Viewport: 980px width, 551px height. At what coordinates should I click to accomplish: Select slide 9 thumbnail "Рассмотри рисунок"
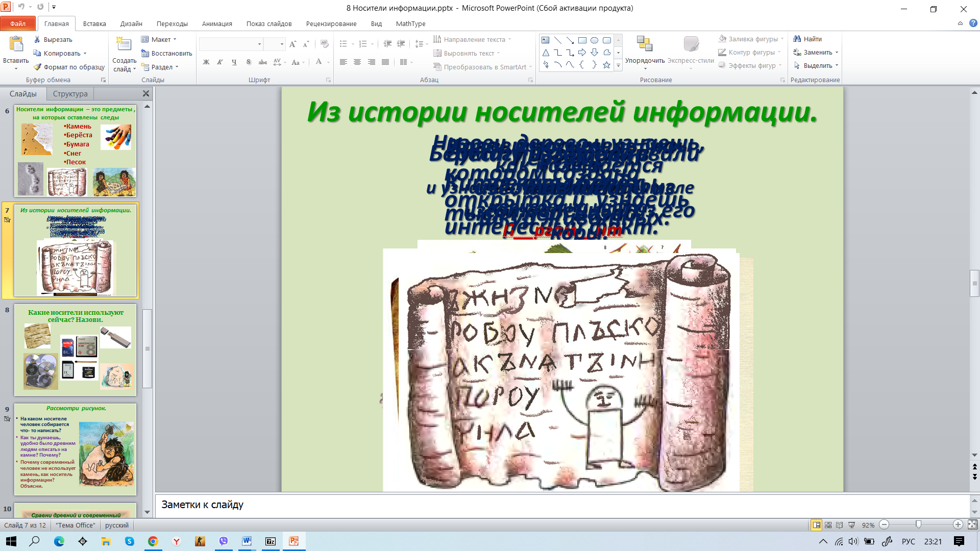76,449
